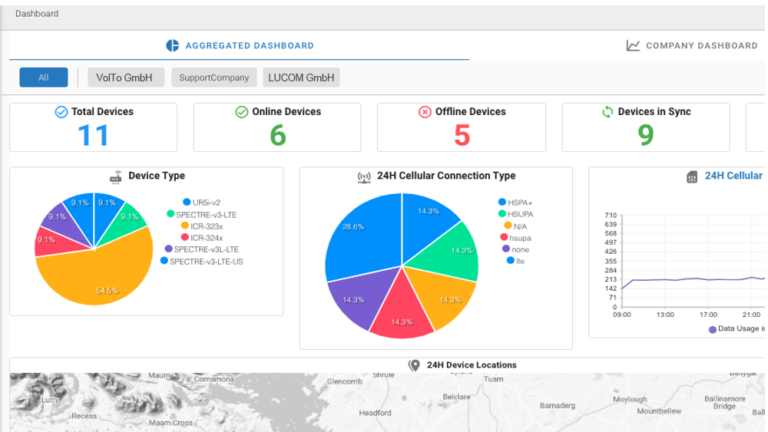768x432 pixels.
Task: Click the Device Type router icon
Action: click(x=116, y=177)
